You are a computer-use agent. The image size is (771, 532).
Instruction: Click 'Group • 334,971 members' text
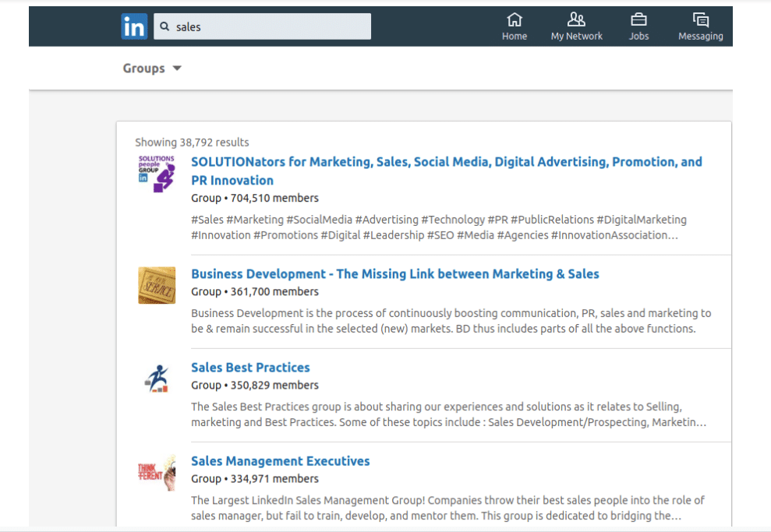coord(255,479)
